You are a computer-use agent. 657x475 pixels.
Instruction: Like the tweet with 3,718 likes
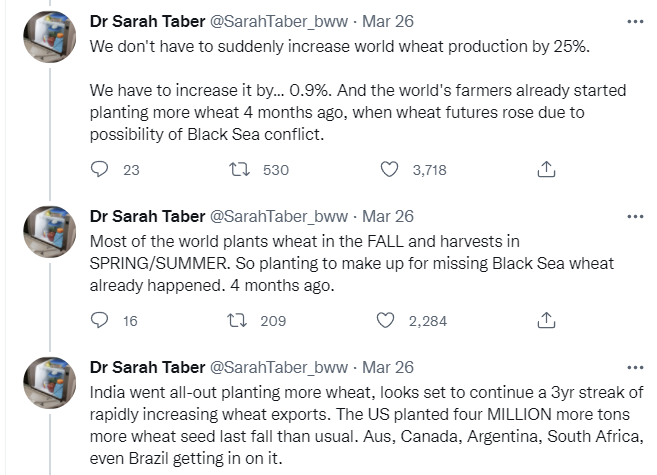390,170
